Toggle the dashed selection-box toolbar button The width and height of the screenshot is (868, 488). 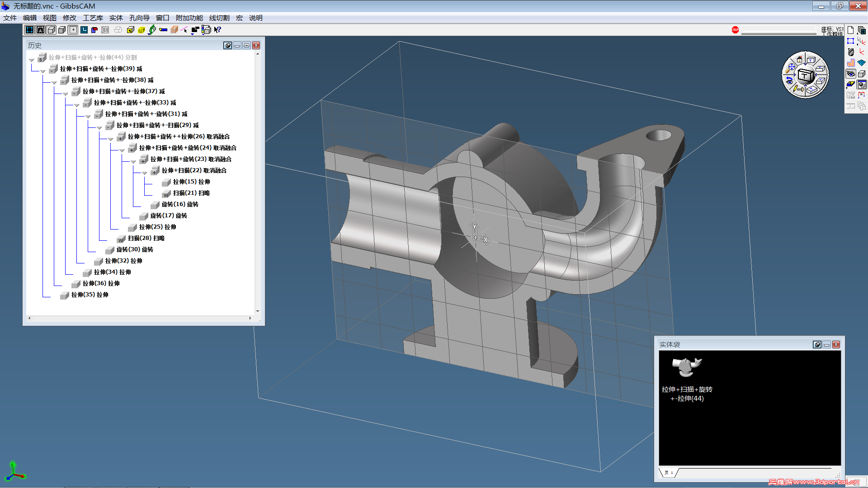pos(73,30)
